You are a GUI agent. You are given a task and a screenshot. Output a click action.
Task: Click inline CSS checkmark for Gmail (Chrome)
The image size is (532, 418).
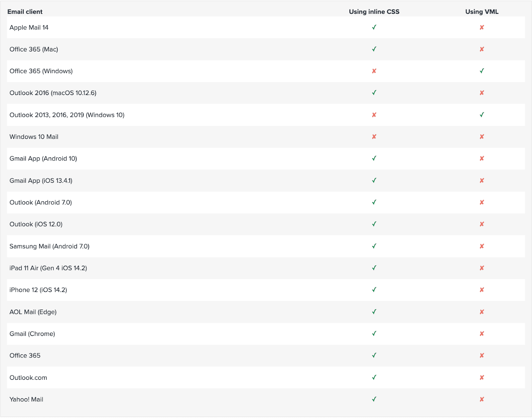tap(374, 334)
